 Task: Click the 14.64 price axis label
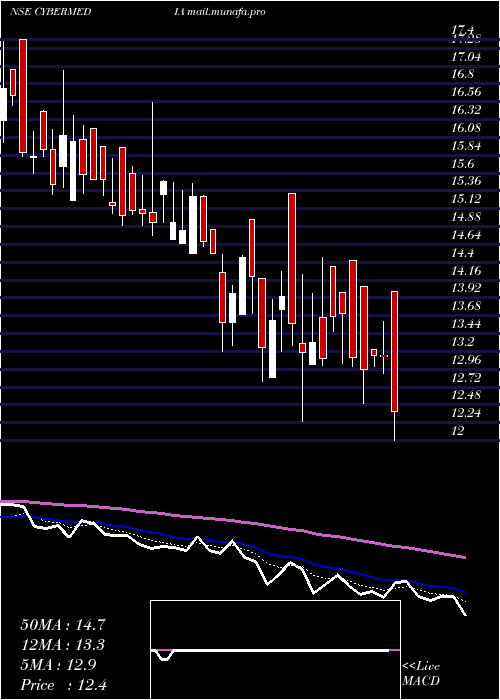467,234
